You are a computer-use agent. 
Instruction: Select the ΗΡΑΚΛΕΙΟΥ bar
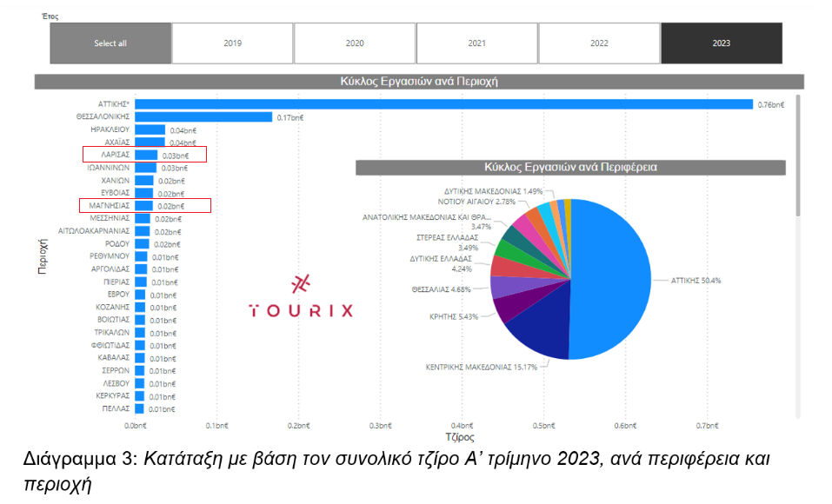pos(150,130)
